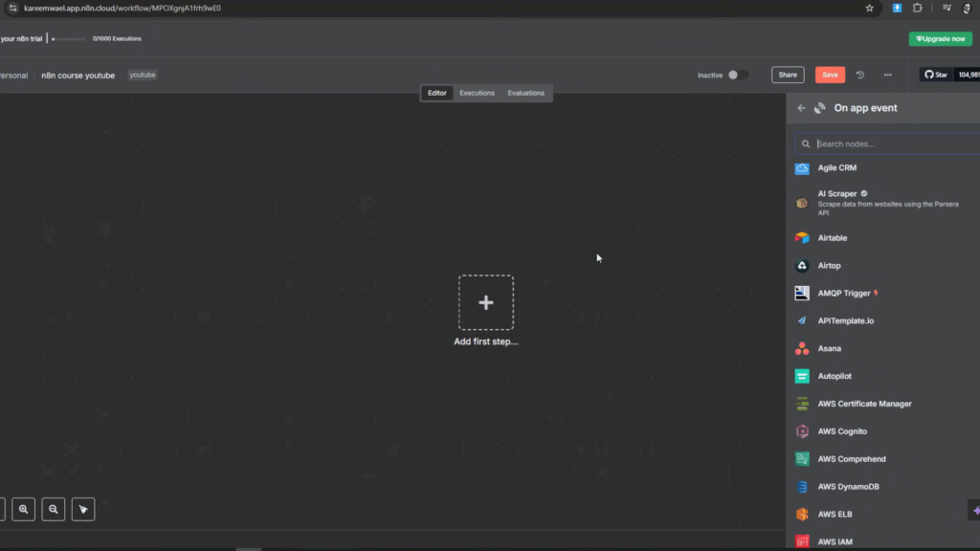
Task: Switch to the Evaluations tab
Action: pyautogui.click(x=525, y=93)
